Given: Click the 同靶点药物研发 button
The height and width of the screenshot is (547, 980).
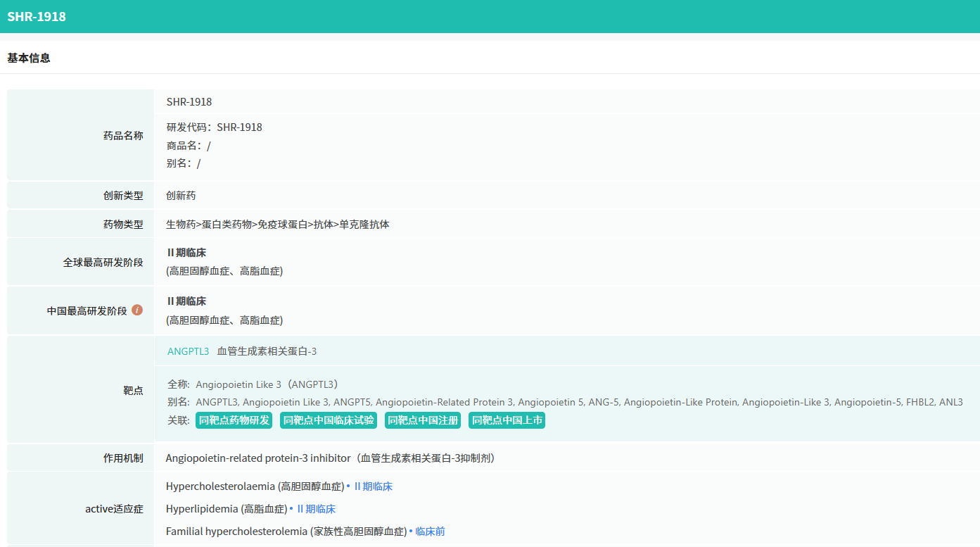Looking at the screenshot, I should tap(234, 420).
